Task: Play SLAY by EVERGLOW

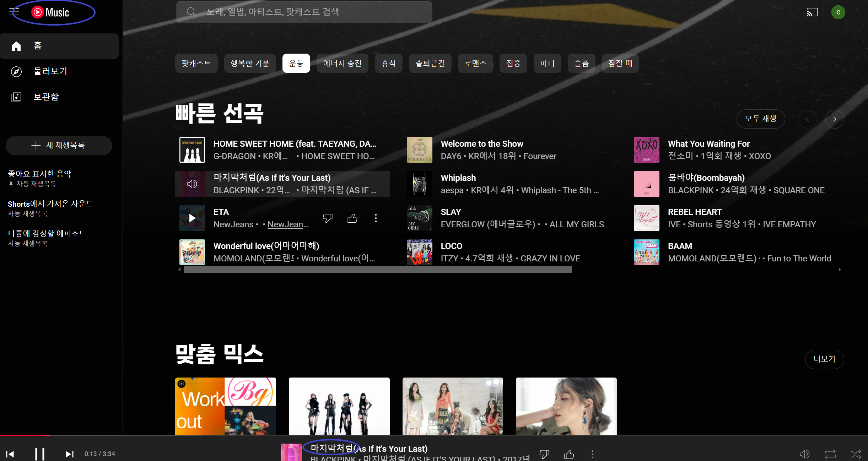Action: [420, 218]
